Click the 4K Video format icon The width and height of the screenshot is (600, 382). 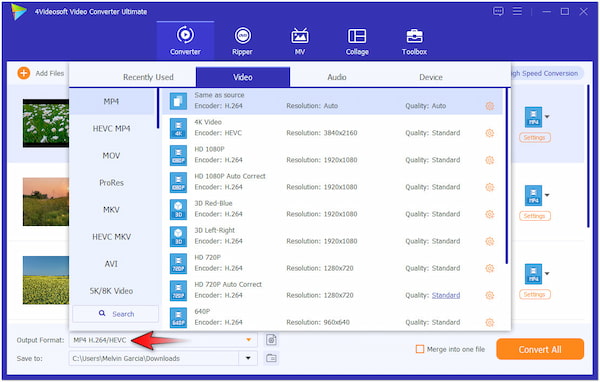[x=178, y=128]
